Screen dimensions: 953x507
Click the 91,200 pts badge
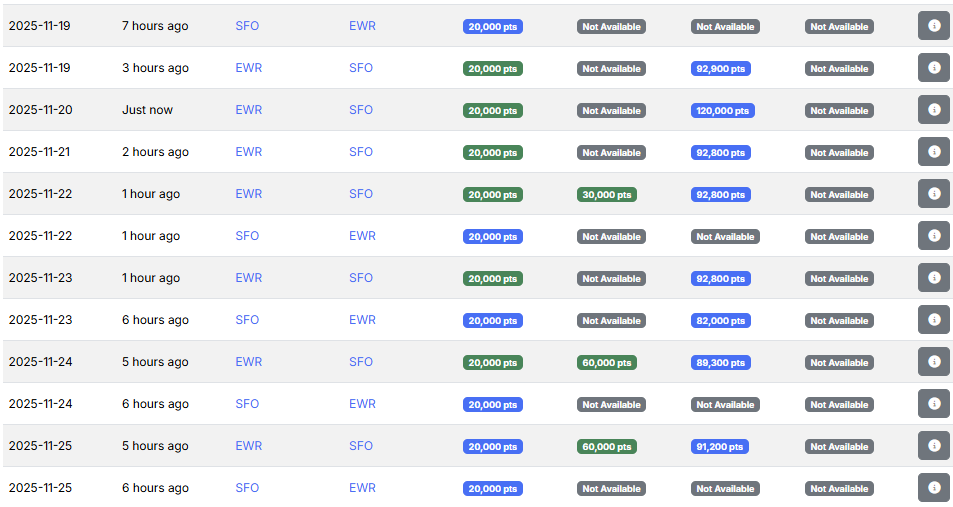720,447
